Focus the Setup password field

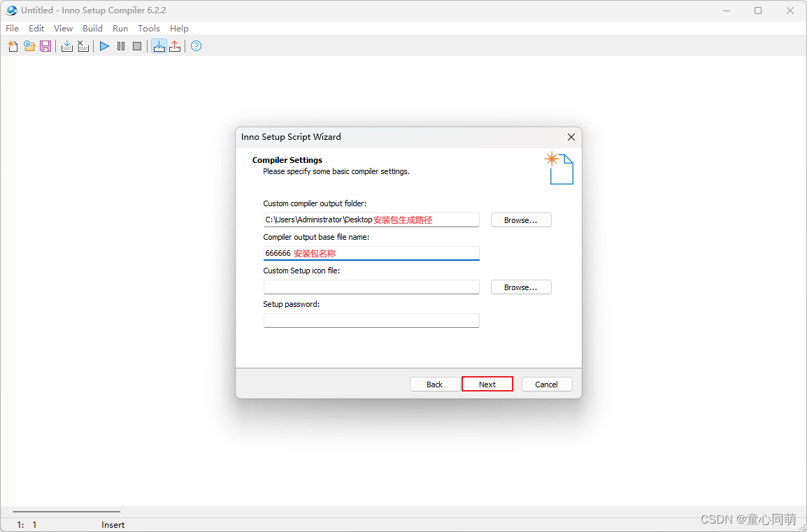click(x=371, y=320)
